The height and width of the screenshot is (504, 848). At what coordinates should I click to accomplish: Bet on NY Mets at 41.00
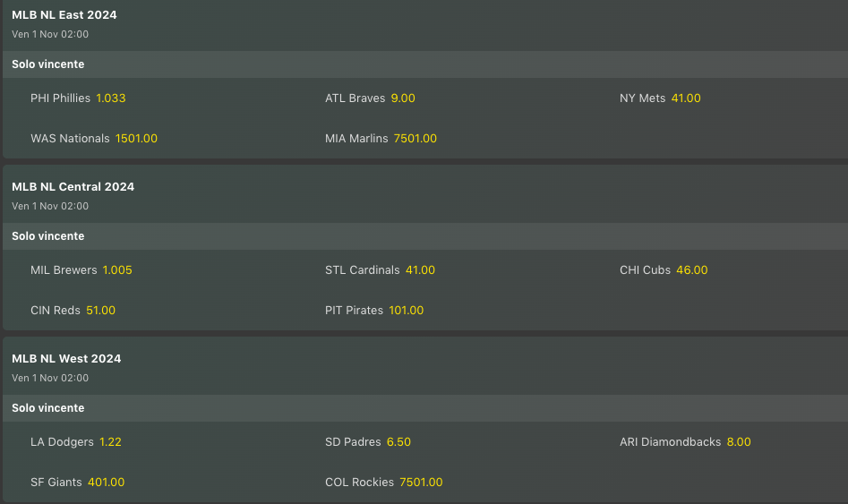[686, 98]
